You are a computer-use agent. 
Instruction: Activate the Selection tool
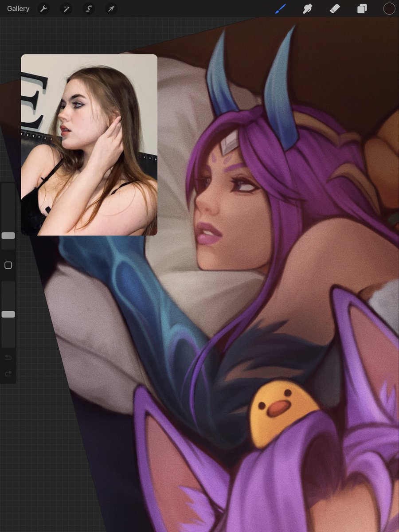pos(89,8)
